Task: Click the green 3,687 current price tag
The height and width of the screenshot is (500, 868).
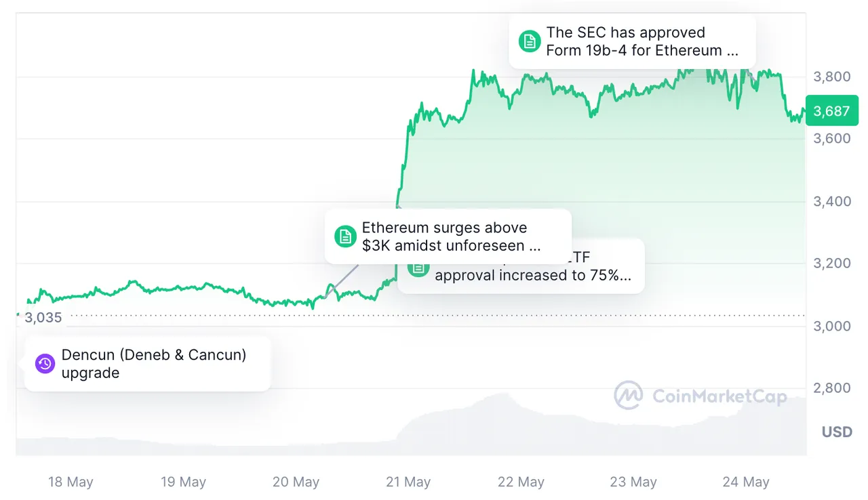Action: click(831, 111)
